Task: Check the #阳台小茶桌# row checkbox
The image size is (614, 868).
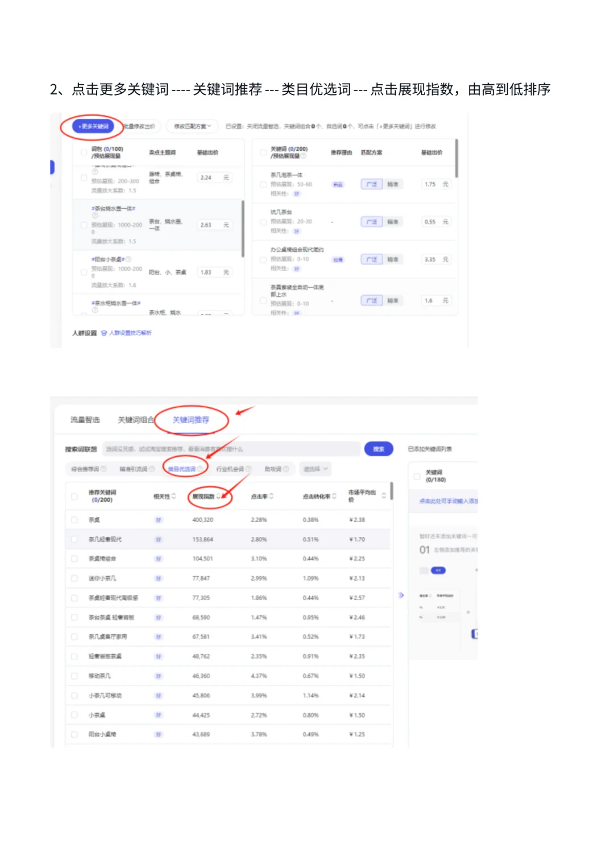Action: pyautogui.click(x=84, y=272)
